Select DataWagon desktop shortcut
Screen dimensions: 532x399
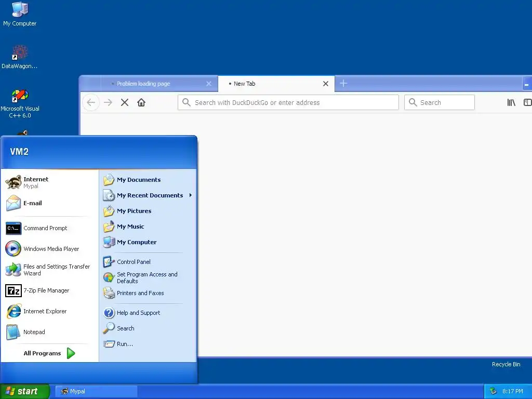click(20, 57)
